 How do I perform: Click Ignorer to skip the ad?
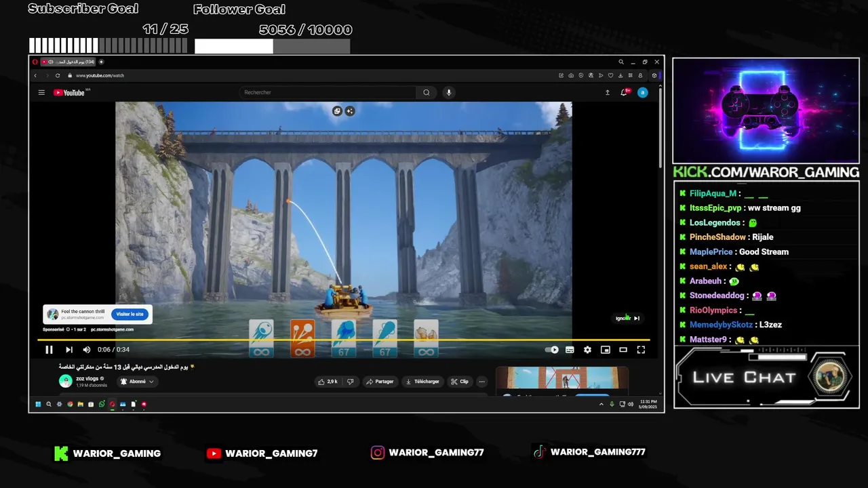[x=627, y=318]
